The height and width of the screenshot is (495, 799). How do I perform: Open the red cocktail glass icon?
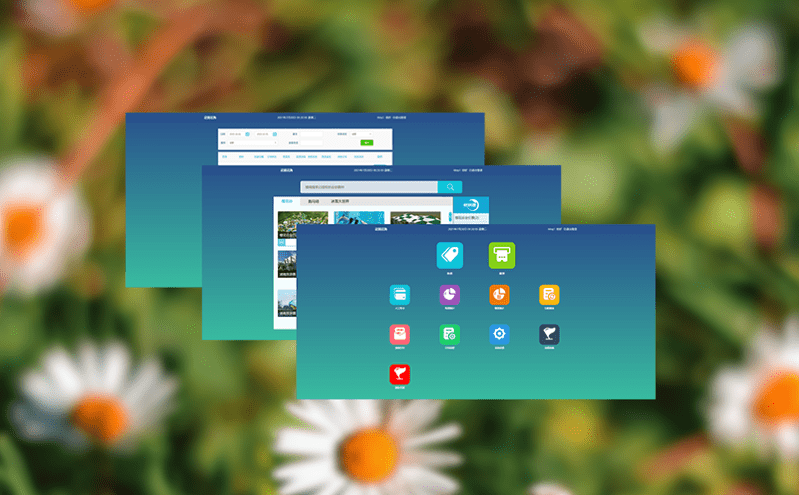(x=400, y=374)
